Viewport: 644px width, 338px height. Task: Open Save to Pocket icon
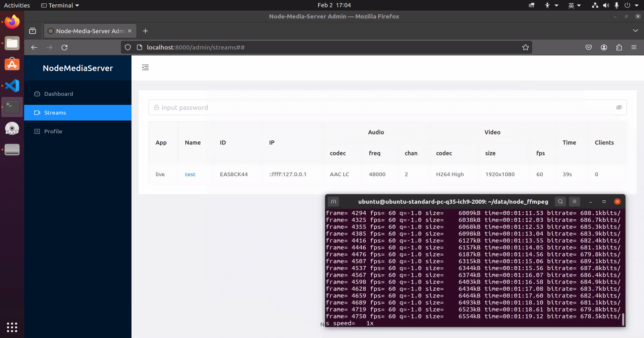click(589, 47)
